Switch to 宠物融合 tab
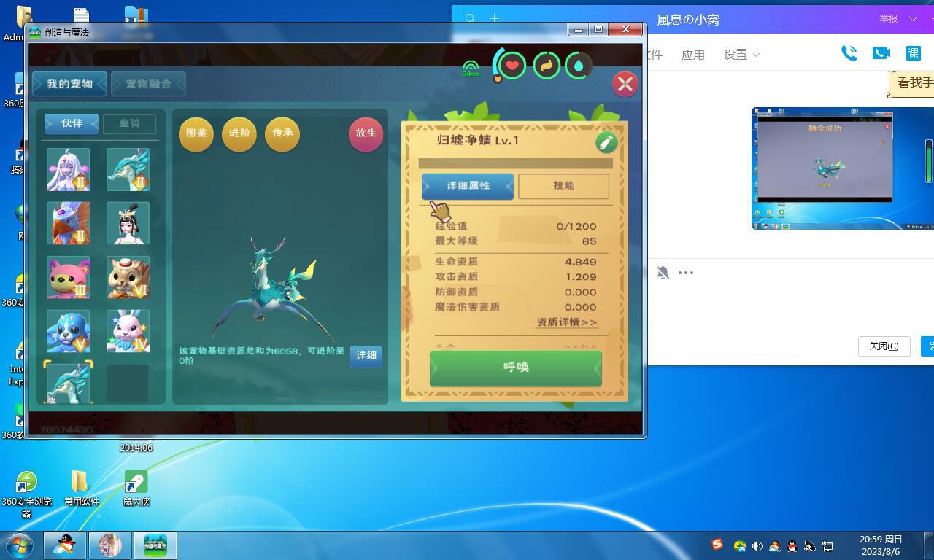Image resolution: width=934 pixels, height=560 pixels. tap(148, 84)
